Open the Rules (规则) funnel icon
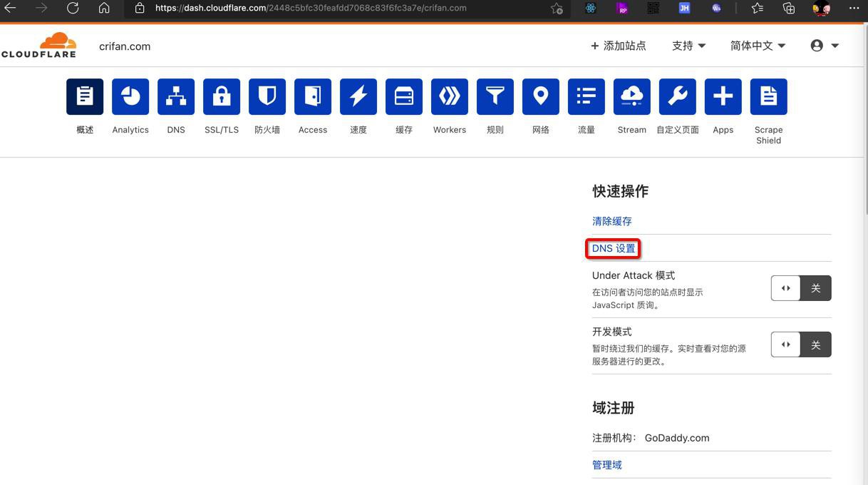Image resolution: width=868 pixels, height=485 pixels. point(495,96)
